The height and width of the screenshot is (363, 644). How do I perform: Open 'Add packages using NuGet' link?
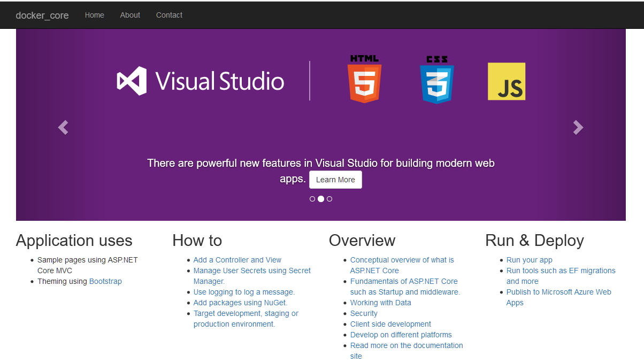point(240,303)
